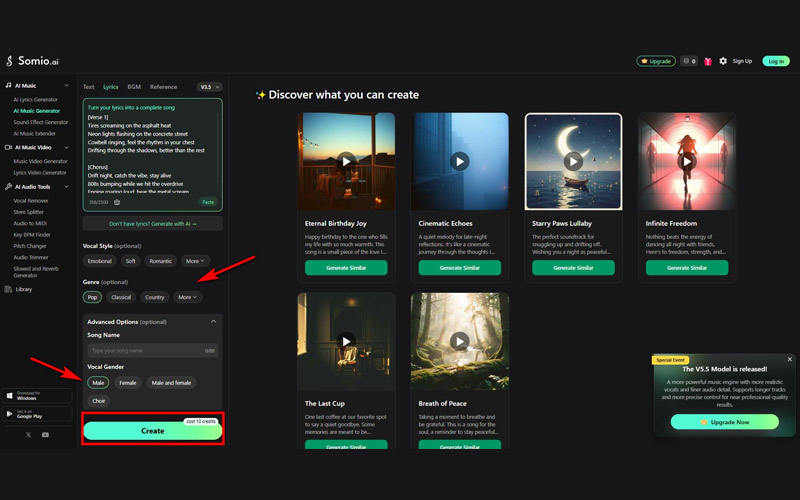800x500 pixels.
Task: Open settings via the gear icon
Action: point(722,61)
